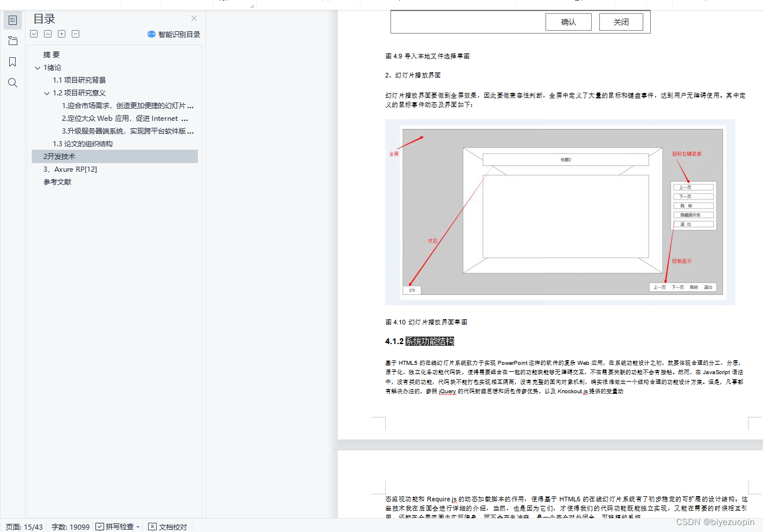The image size is (763, 532).
Task: Click the up-chevron jump icon above the outline
Action: pos(47,34)
